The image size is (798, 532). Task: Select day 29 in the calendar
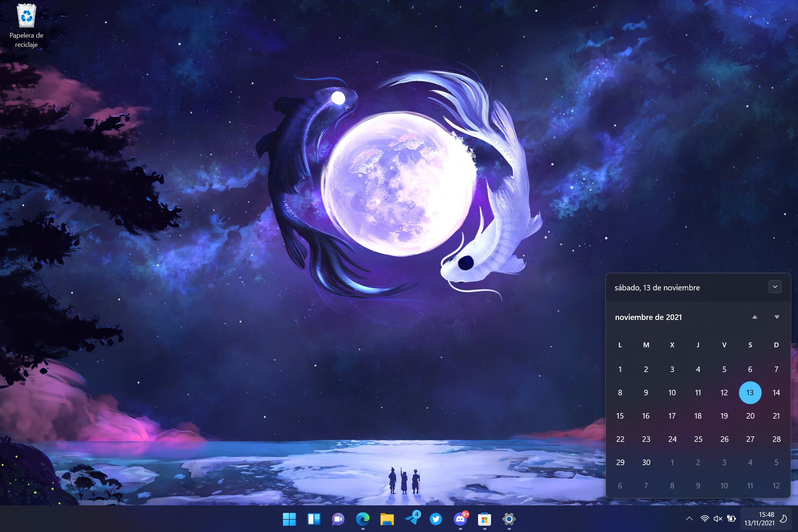pyautogui.click(x=620, y=462)
